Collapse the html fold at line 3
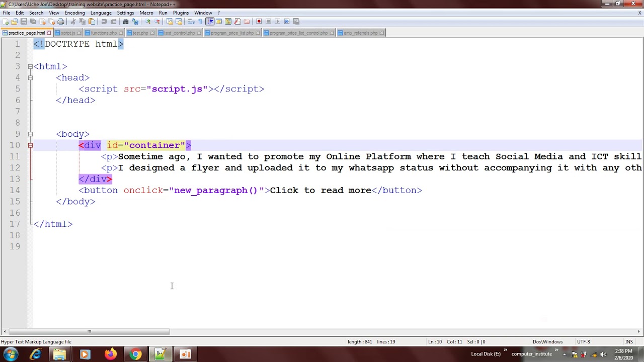 tap(30, 66)
